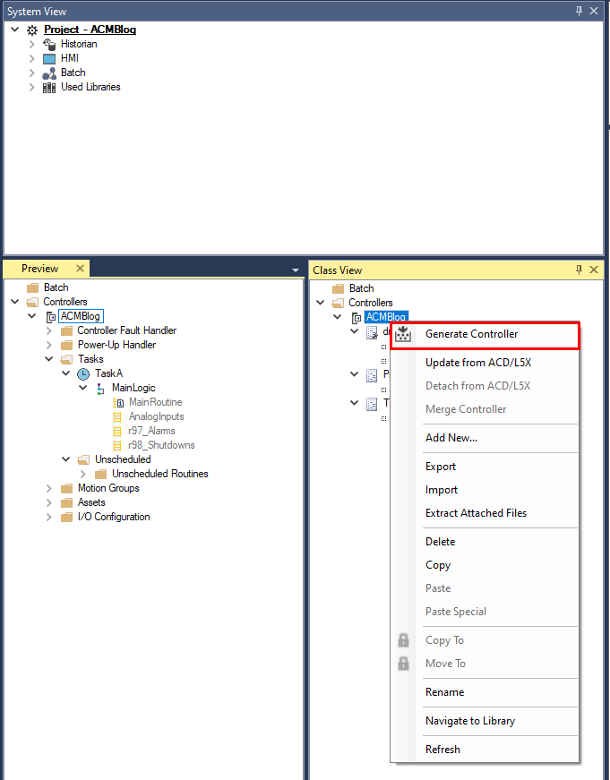610x780 pixels.
Task: Switch to the Preview tab
Action: [40, 269]
